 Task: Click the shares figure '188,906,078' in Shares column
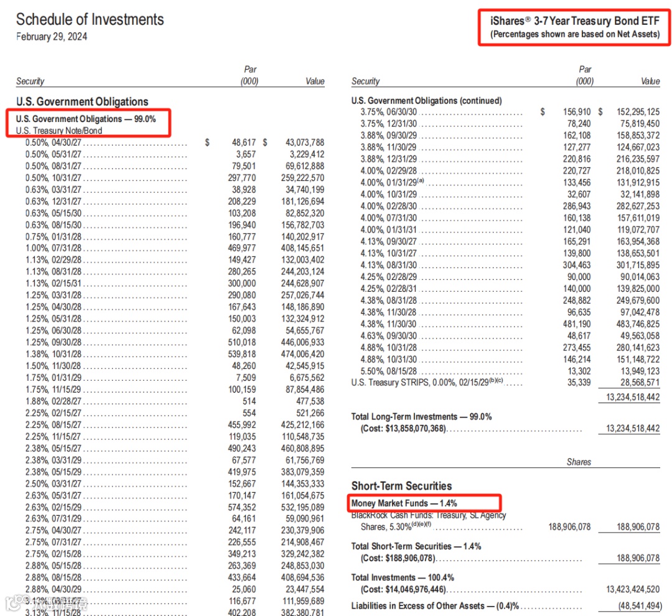coord(569,527)
